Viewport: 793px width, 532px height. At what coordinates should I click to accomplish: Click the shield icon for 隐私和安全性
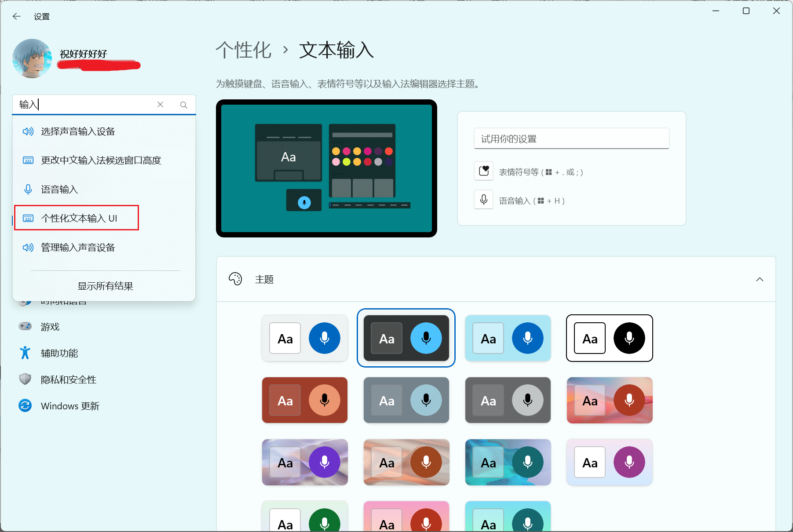(25, 379)
